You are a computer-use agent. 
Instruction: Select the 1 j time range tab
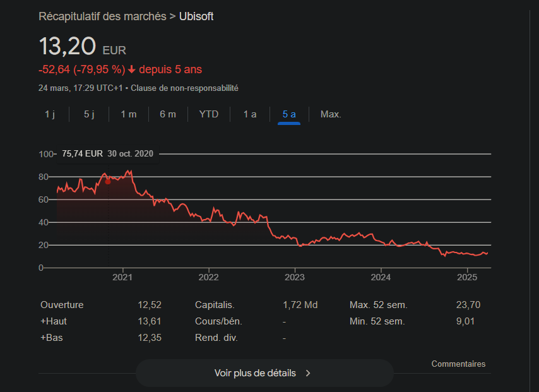[x=50, y=114]
